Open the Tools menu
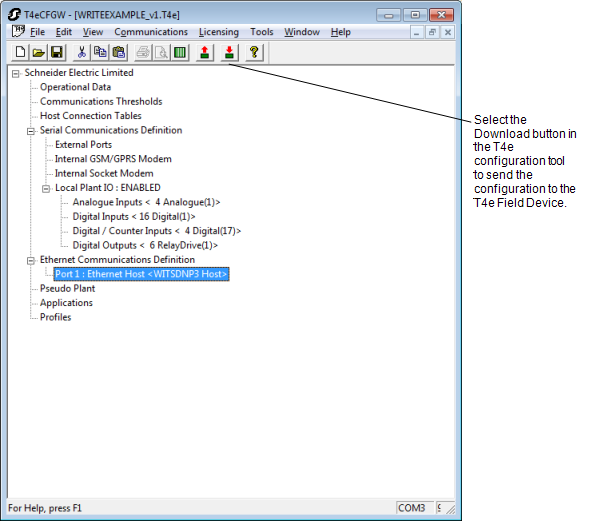Screen dimensions: 593x521 [x=262, y=32]
